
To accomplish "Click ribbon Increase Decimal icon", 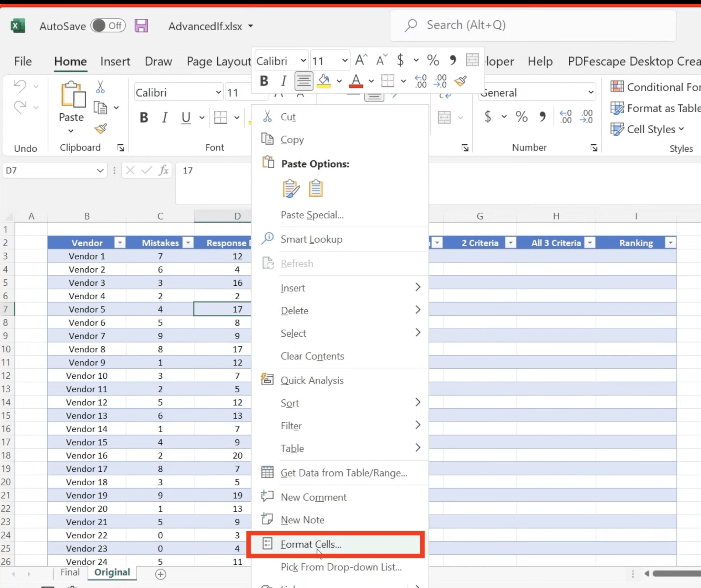I will (x=566, y=117).
